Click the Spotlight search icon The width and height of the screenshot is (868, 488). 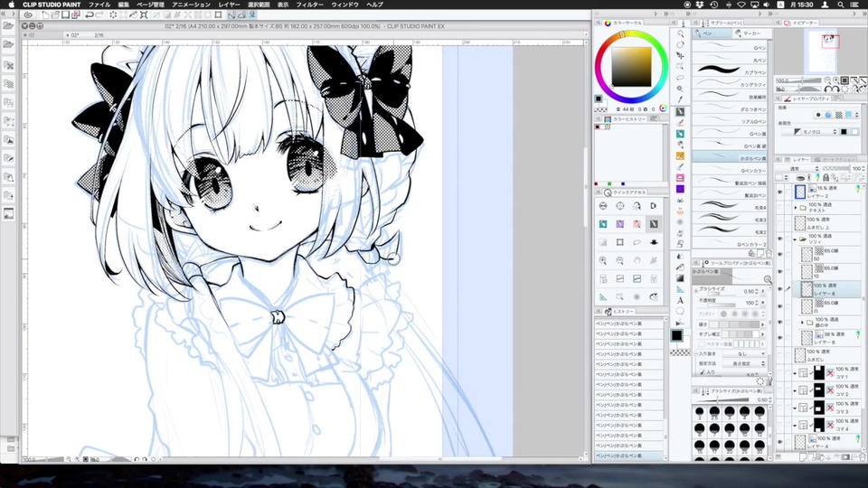point(840,5)
